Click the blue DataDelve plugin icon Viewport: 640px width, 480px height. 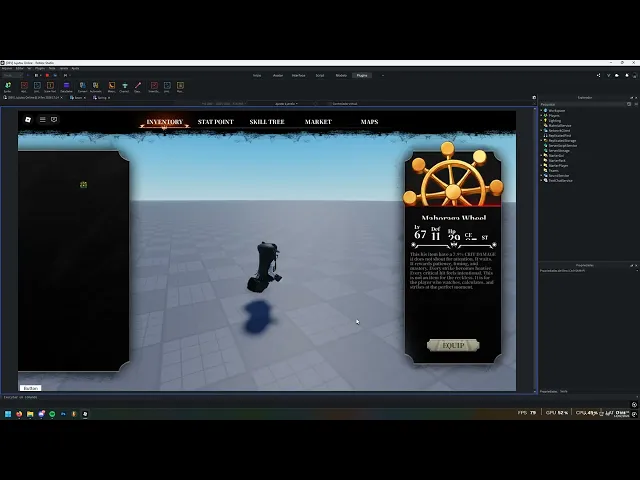point(66,85)
